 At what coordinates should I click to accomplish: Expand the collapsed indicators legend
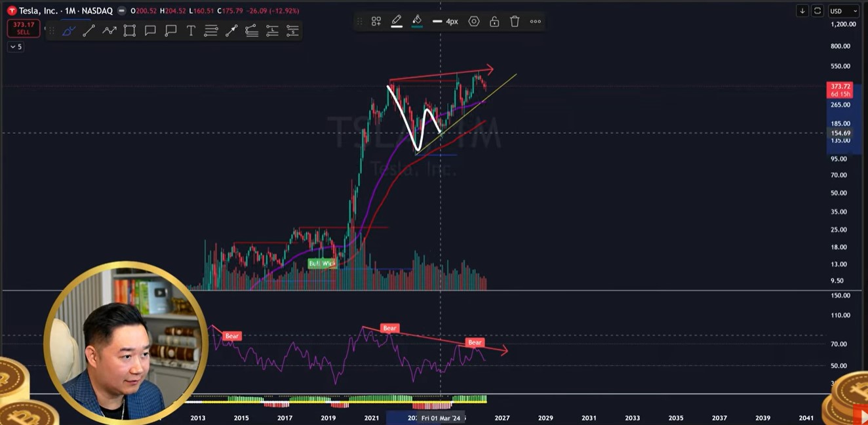pyautogui.click(x=16, y=47)
